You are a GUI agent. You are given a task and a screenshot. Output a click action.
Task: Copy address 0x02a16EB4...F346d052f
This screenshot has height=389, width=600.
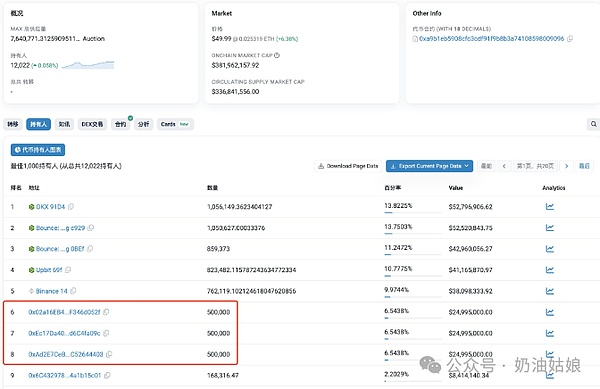pos(106,312)
